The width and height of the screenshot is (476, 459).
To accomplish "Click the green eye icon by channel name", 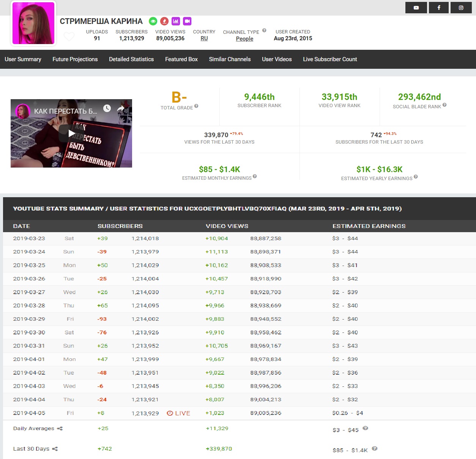I will 153,21.
